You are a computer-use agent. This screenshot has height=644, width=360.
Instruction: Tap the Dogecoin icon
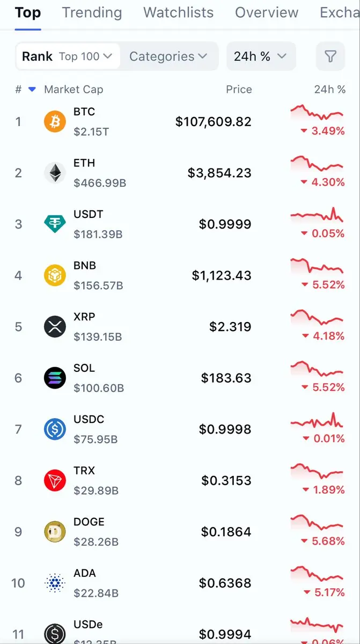(55, 532)
